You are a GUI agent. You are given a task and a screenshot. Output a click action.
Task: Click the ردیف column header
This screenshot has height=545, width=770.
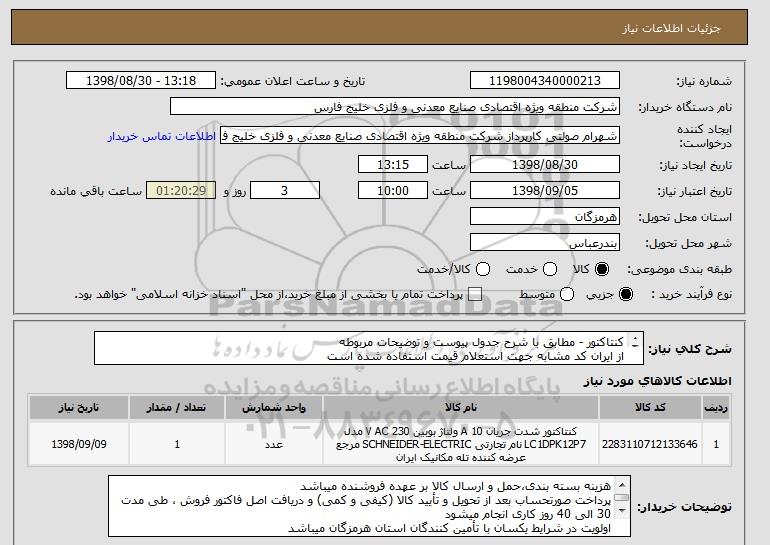point(715,408)
